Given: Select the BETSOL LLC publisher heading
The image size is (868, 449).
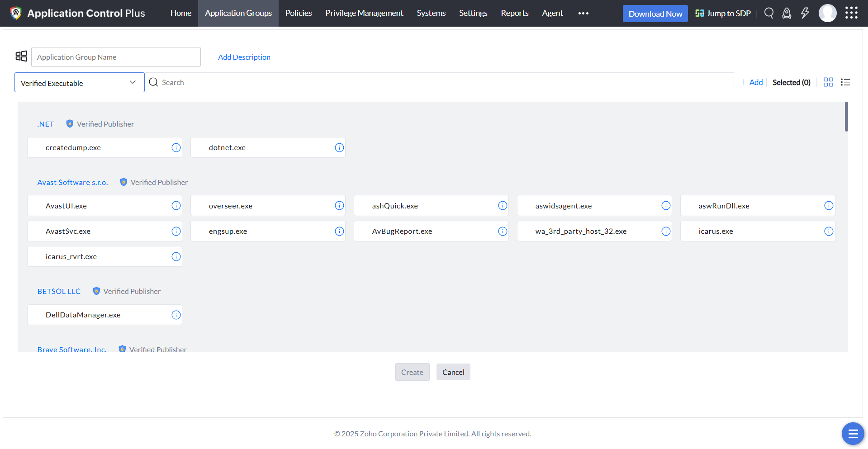Looking at the screenshot, I should point(59,291).
